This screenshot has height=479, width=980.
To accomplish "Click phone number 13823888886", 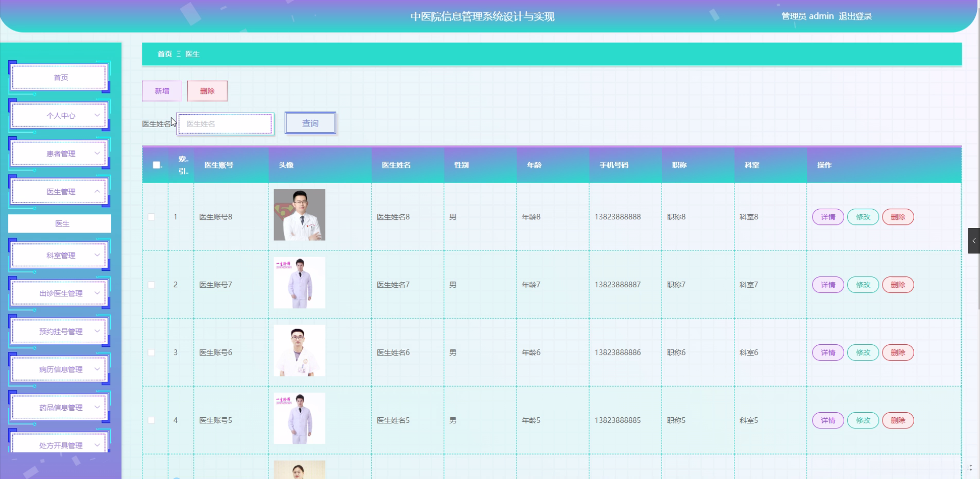I will click(618, 352).
